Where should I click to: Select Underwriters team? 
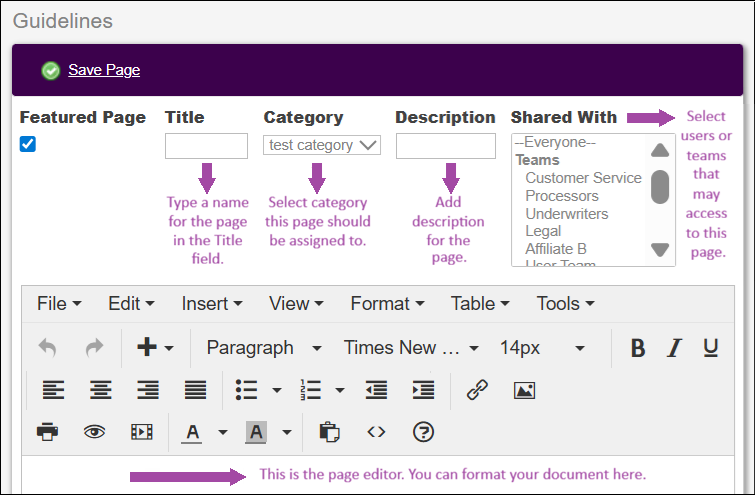tap(567, 213)
